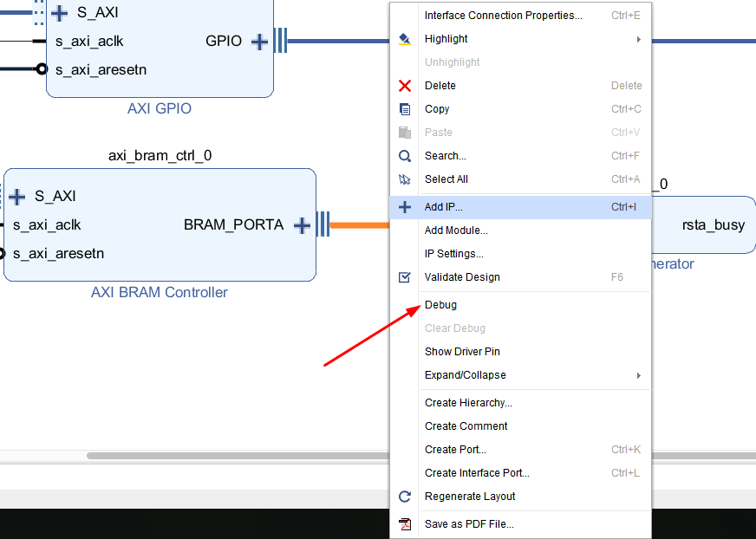Click the Highlight paintbrush icon

pos(404,38)
